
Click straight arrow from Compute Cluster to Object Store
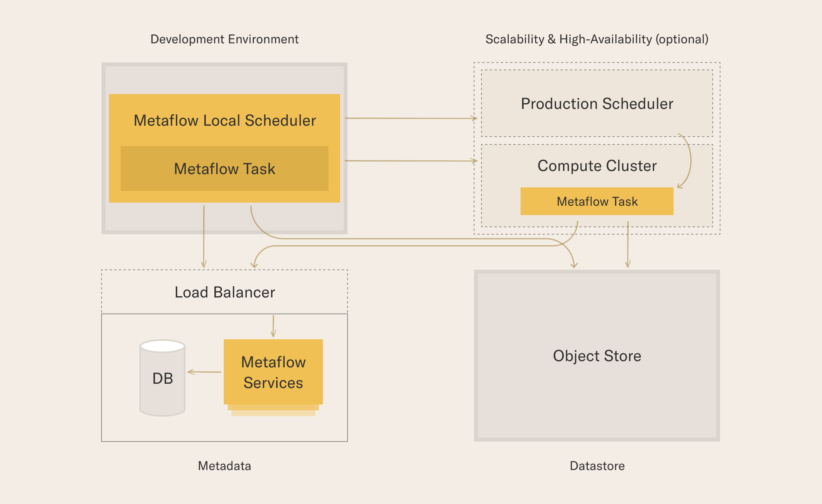[x=628, y=244]
